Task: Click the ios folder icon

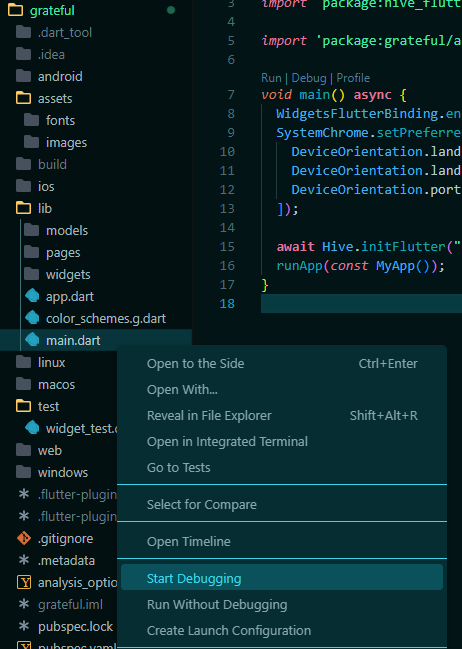Action: [x=23, y=186]
